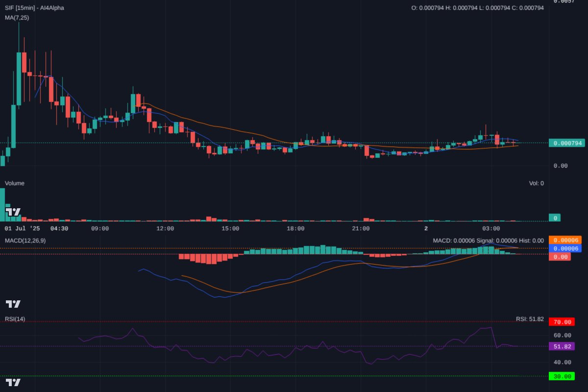Click the O/H/L/C 0.000794 price readout

pyautogui.click(x=477, y=8)
